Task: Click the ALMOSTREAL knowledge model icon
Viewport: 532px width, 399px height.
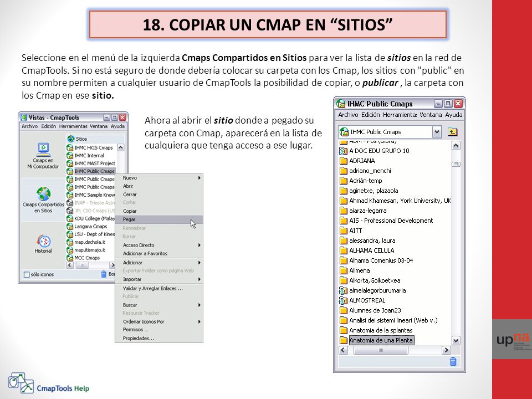Action: point(344,300)
